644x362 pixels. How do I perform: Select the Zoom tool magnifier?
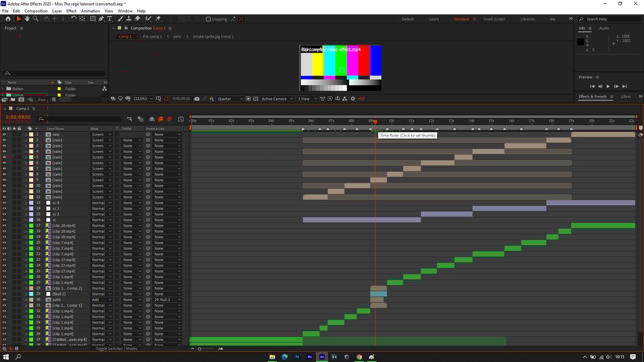(x=36, y=19)
